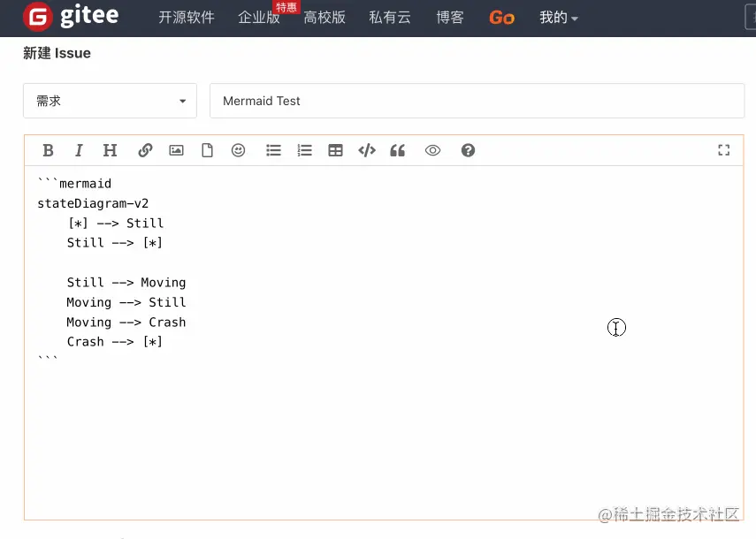
Task: Click the '[*] --> Still' line
Action: click(x=116, y=223)
